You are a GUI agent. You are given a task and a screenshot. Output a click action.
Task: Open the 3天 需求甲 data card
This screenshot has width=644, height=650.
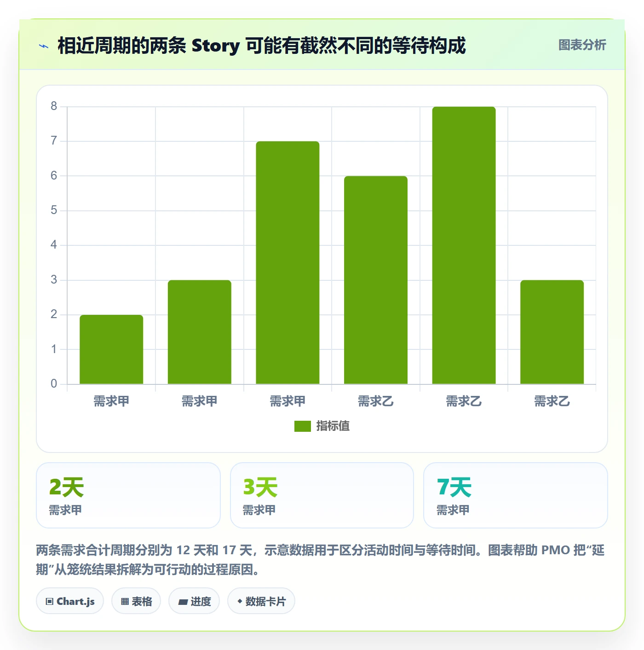pos(322,495)
